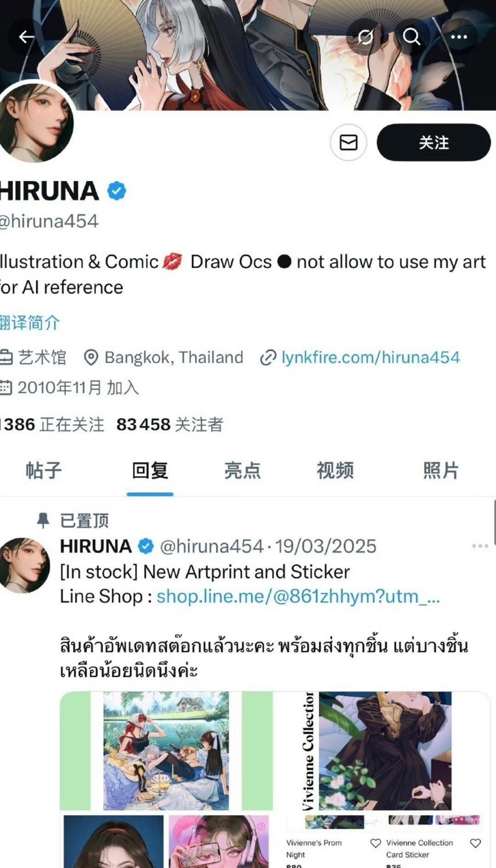Image resolution: width=496 pixels, height=868 pixels.
Task: Like the Vivienne's Prom Night heart
Action: (x=376, y=843)
